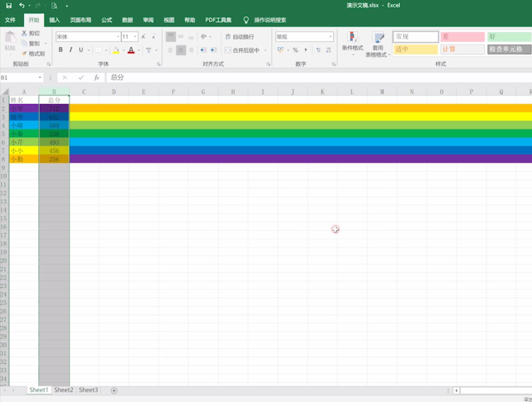Open 套用表格格式 table format gallery
Viewport: 532px width, 402px height.
377,44
